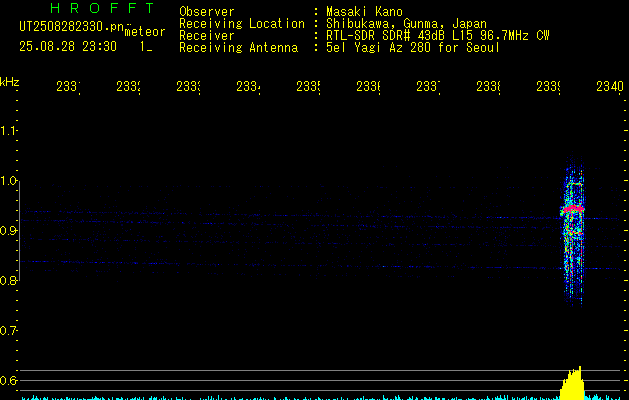Click the HROFFT title text

pyautogui.click(x=102, y=8)
